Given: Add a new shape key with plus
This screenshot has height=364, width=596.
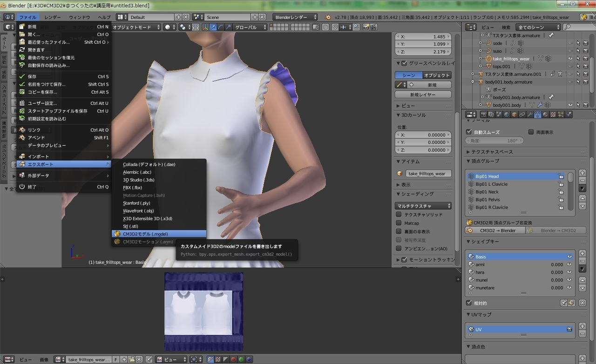Looking at the screenshot, I should [x=582, y=253].
